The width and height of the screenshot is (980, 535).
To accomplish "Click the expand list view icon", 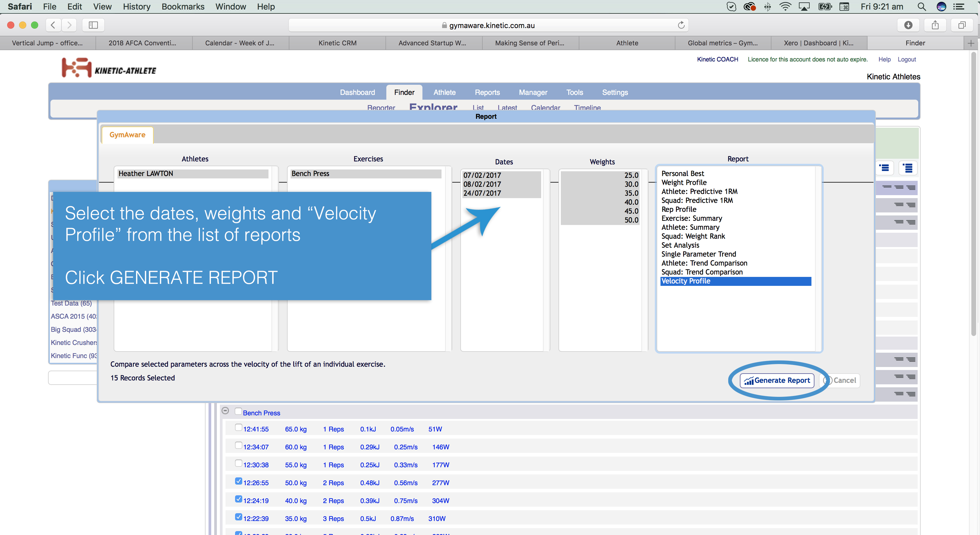I will tap(908, 168).
